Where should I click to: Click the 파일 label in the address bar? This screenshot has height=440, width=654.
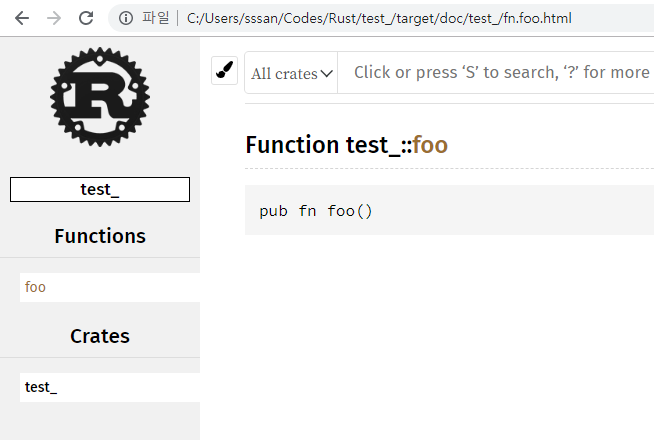[155, 18]
